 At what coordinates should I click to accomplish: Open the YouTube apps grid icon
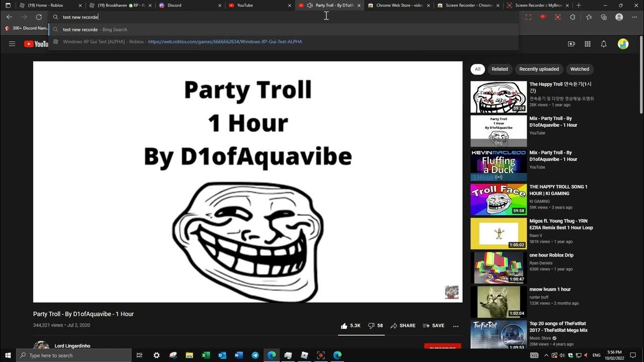coord(588,44)
